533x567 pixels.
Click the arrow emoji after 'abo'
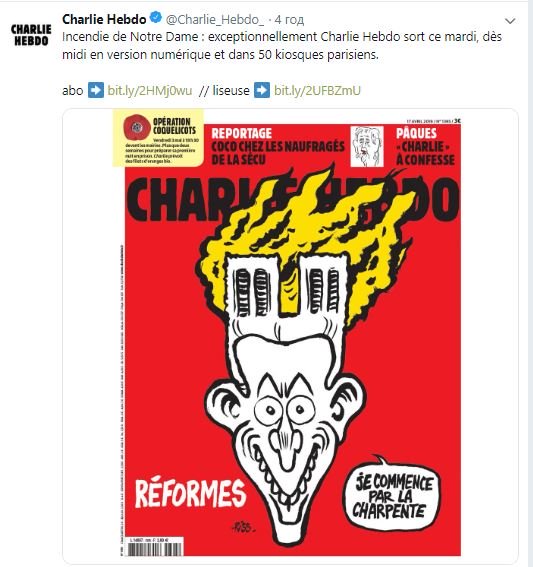click(x=96, y=90)
